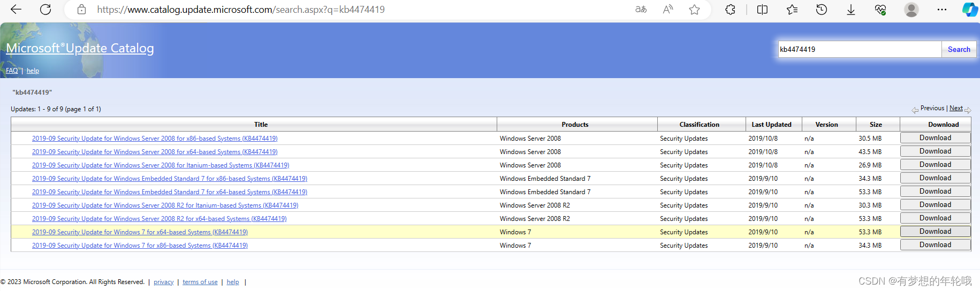This screenshot has height=291, width=980.
Task: Open the terms of use footer link
Action: pos(200,282)
